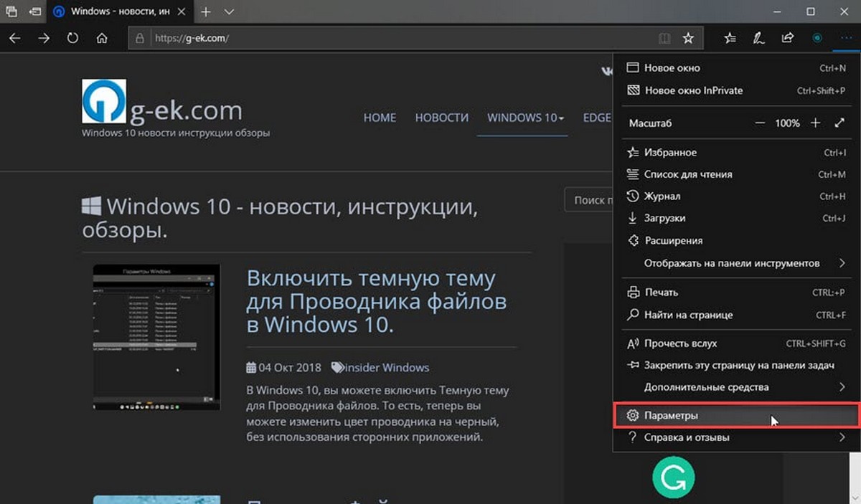Zoom in with the plus button
861x504 pixels.
(815, 123)
